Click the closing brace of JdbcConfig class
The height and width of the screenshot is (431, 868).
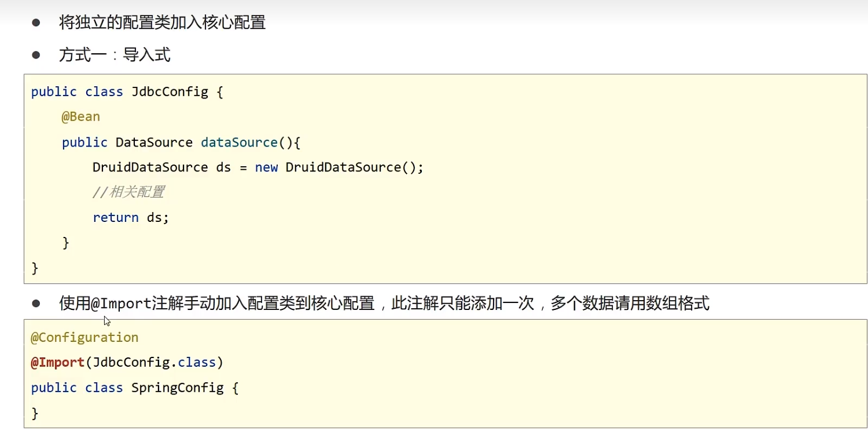coord(35,268)
